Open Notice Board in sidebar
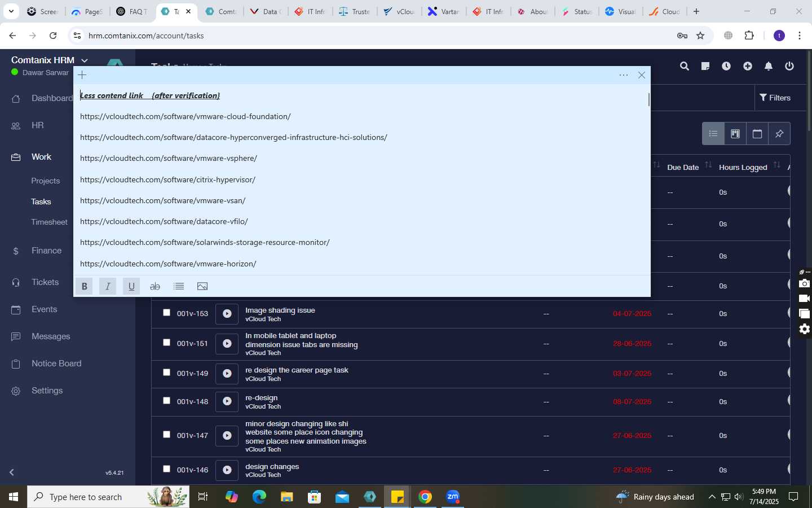 coord(56,364)
